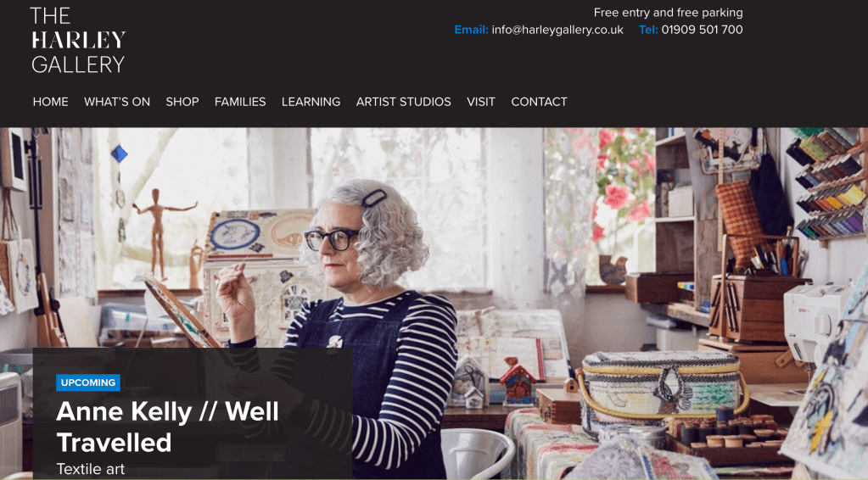Click the wooden mannequin figure in the photo
Screen dimensions: 868x480
coord(160,232)
